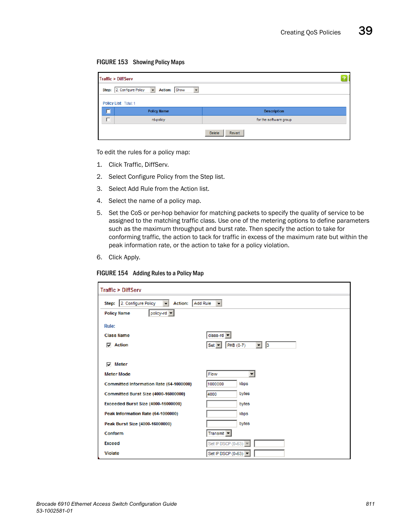This screenshot has width=411, height=532.
Task: Open the Step dropdown in Figure 153 panel
Action: pyautogui.click(x=135, y=90)
